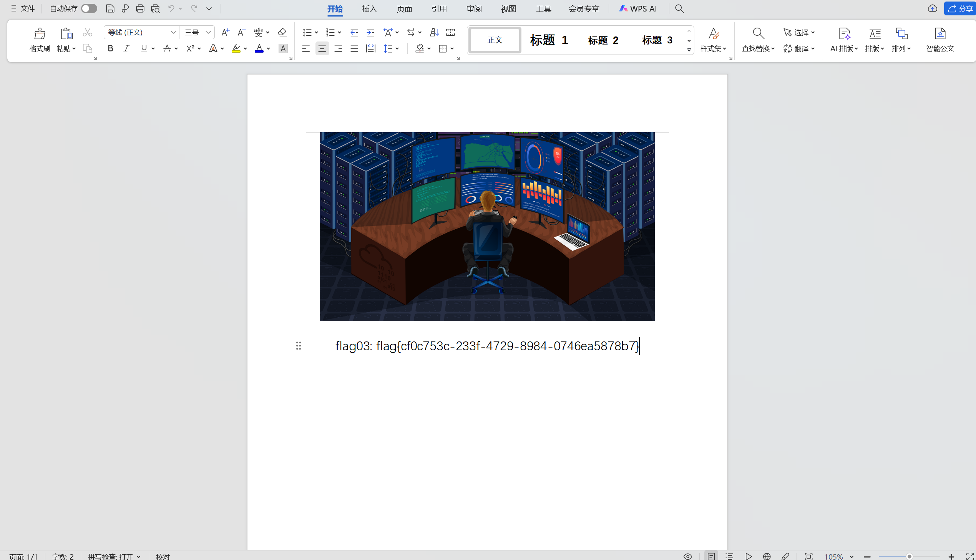Apply the Heading 1 (标题 1) style
The height and width of the screenshot is (560, 976).
pyautogui.click(x=549, y=40)
